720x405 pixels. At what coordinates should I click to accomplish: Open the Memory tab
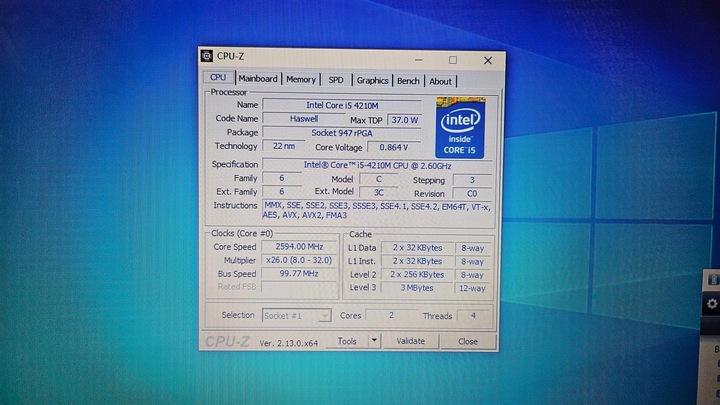click(x=301, y=79)
